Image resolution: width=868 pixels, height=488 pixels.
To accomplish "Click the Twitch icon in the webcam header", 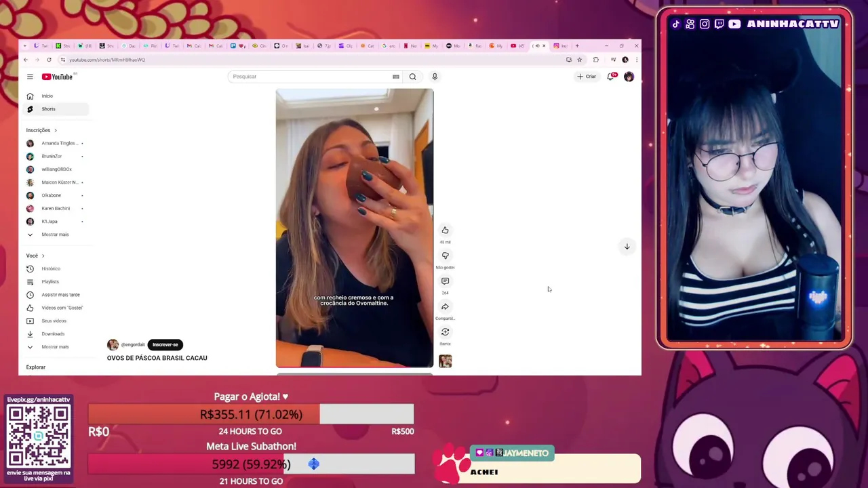I will [x=719, y=24].
